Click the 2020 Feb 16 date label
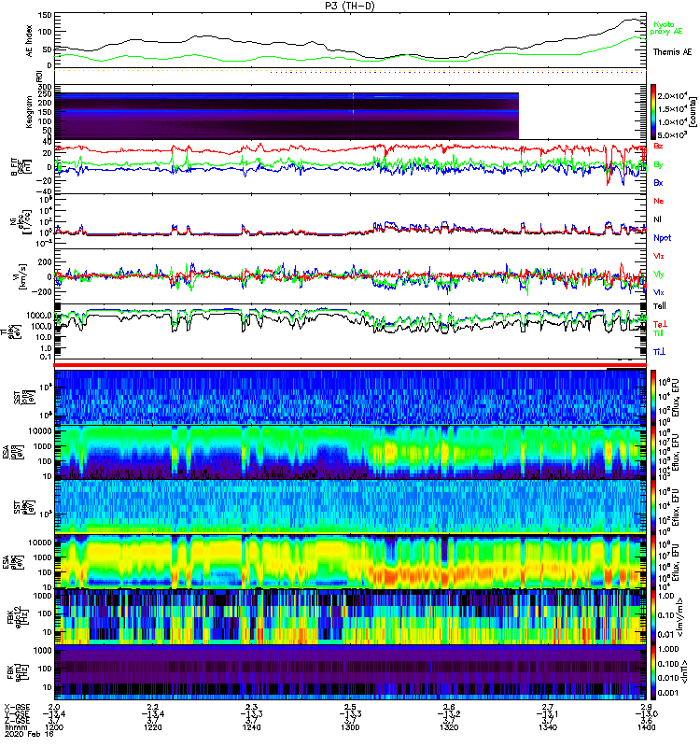This screenshot has width=700, height=747. click(x=29, y=734)
